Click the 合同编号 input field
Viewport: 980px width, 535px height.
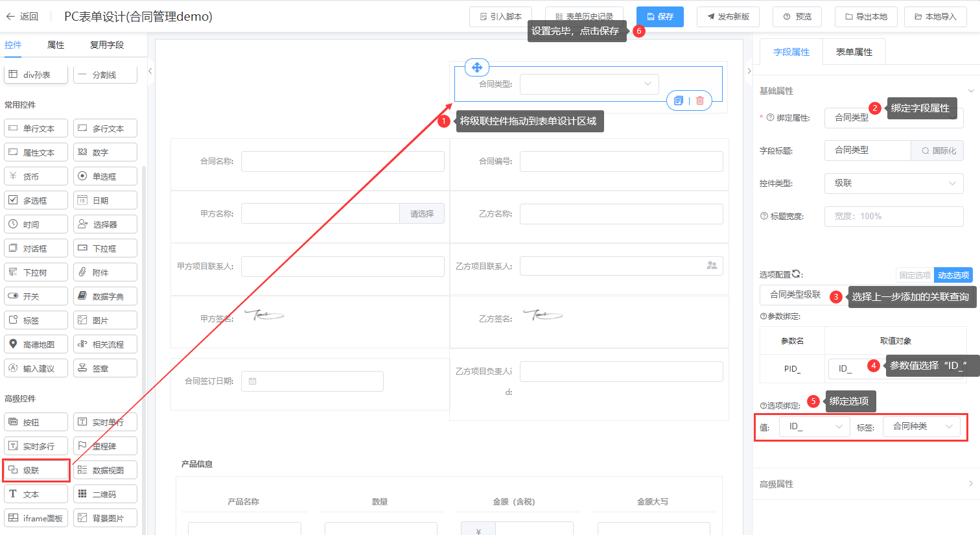point(622,161)
